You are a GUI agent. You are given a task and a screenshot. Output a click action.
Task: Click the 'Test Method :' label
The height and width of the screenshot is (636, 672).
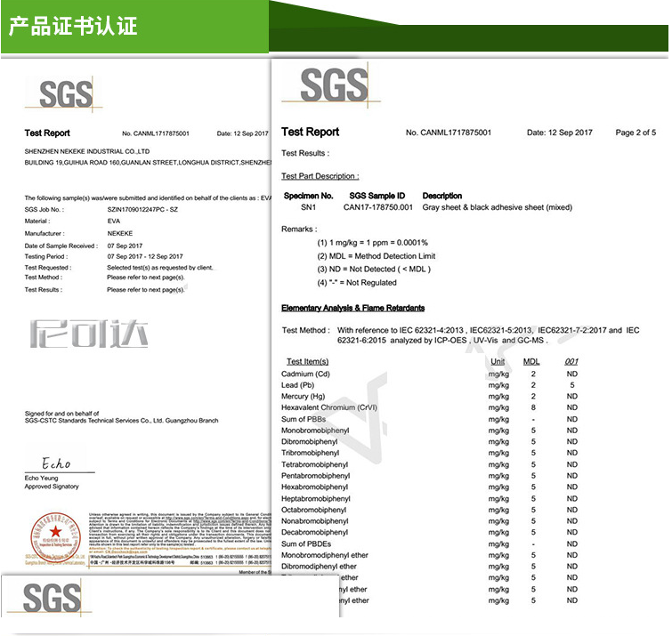coord(305,330)
